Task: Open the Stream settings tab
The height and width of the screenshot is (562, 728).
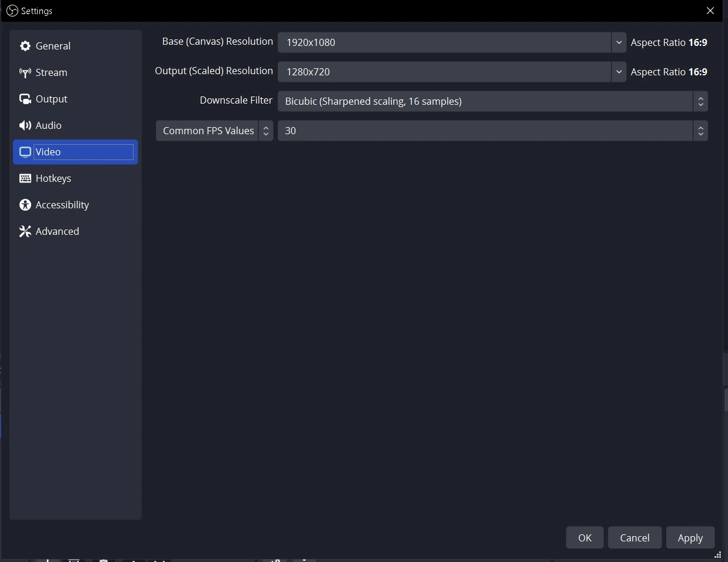Action: [x=51, y=72]
